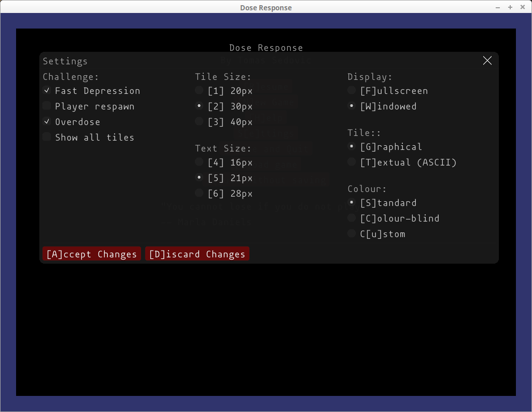The height and width of the screenshot is (412, 532).
Task: Click the Display: section heading
Action: click(370, 77)
